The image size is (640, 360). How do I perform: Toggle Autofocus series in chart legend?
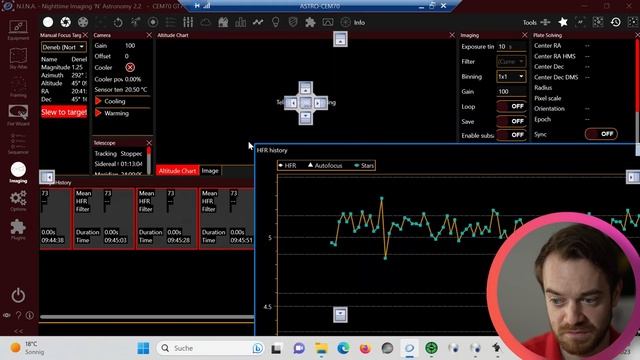[325, 165]
